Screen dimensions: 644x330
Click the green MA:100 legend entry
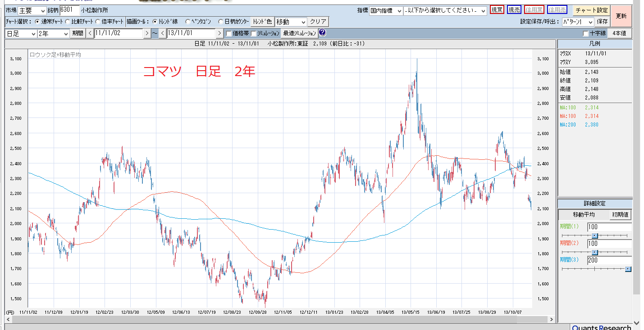coord(579,108)
